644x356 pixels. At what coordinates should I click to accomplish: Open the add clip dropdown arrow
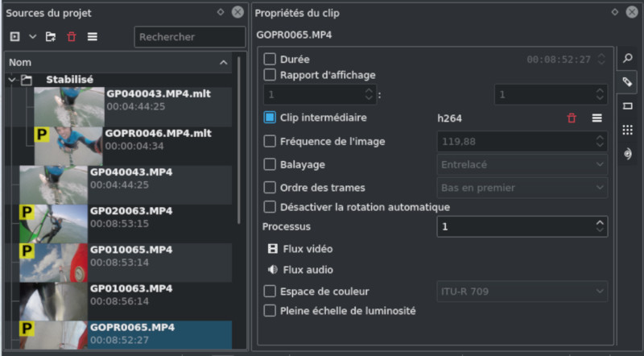[33, 36]
